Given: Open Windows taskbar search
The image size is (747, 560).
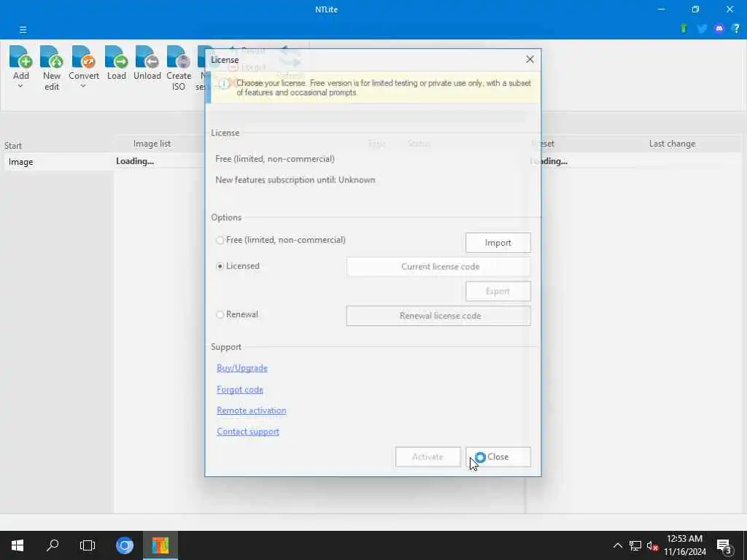Looking at the screenshot, I should [x=53, y=545].
